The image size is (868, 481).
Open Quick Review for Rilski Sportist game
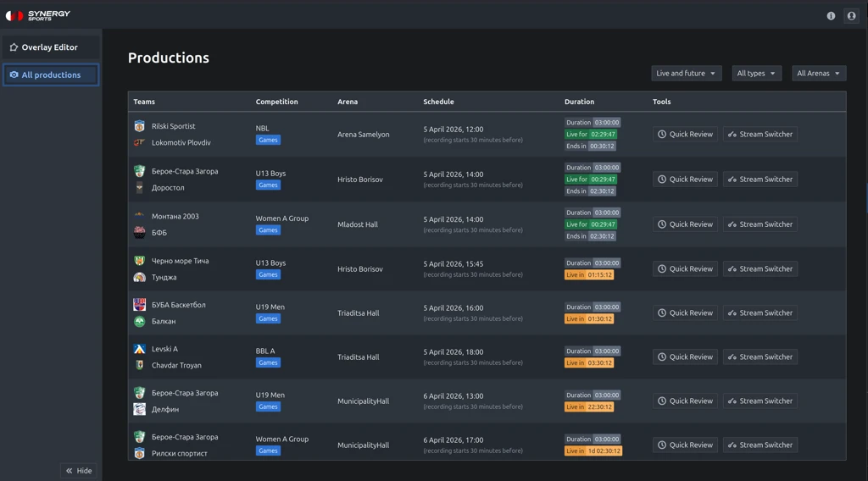685,134
